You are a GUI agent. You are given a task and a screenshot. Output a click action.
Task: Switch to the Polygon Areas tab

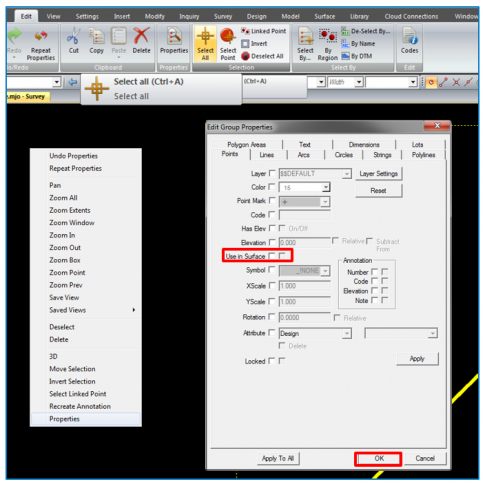click(247, 145)
